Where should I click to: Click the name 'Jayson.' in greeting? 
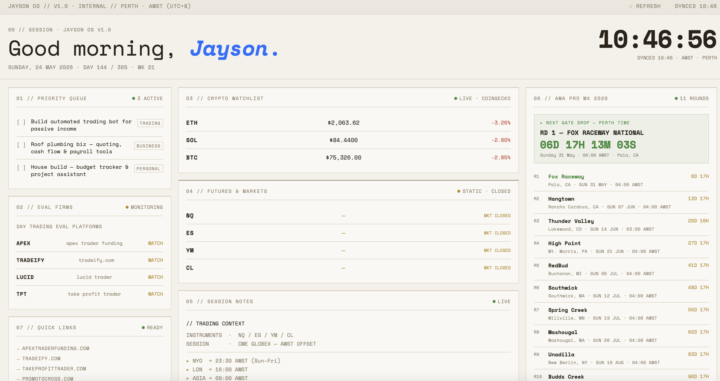point(235,49)
